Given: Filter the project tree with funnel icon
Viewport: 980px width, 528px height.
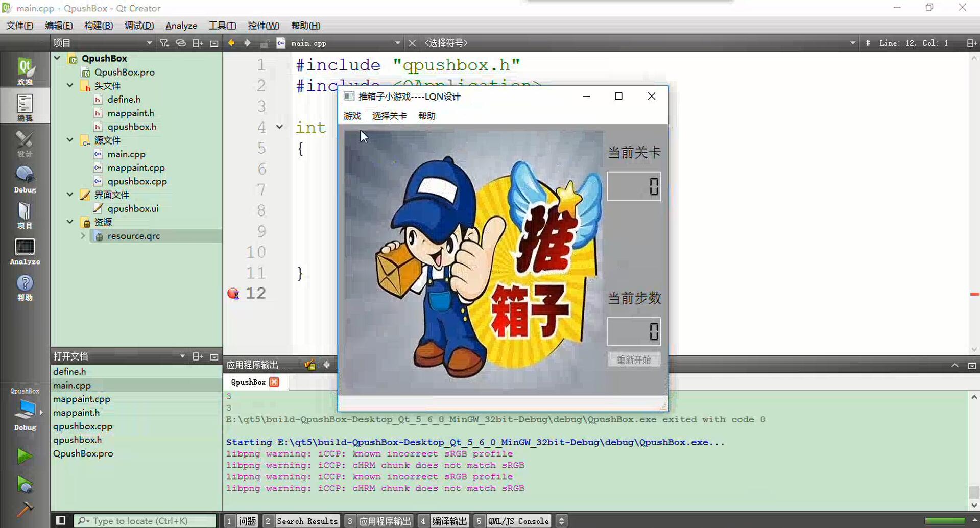Looking at the screenshot, I should pyautogui.click(x=164, y=43).
